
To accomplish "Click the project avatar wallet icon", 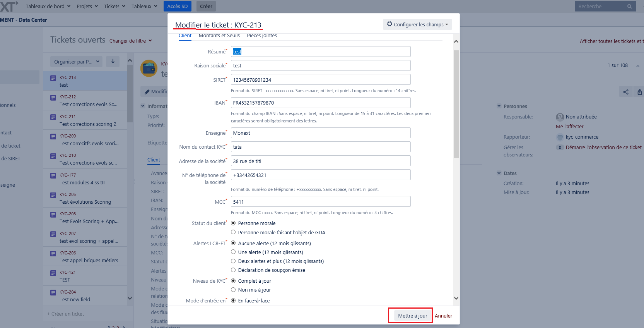I will [x=149, y=69].
